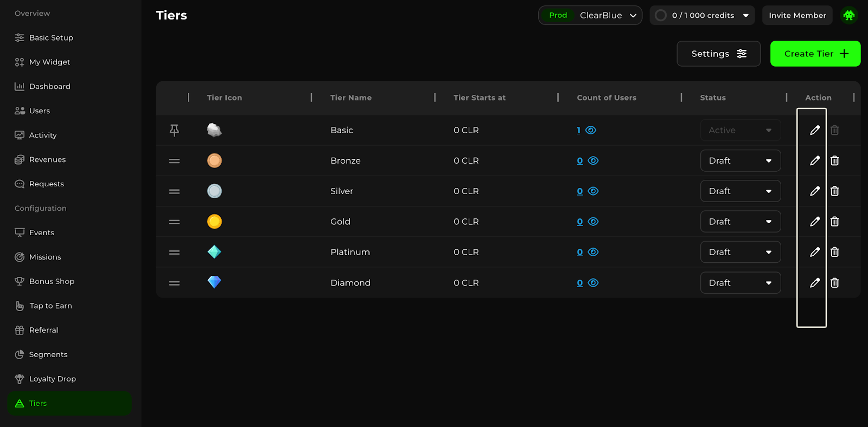Open the Bronze tier status dropdown
The image size is (868, 427).
coord(740,161)
